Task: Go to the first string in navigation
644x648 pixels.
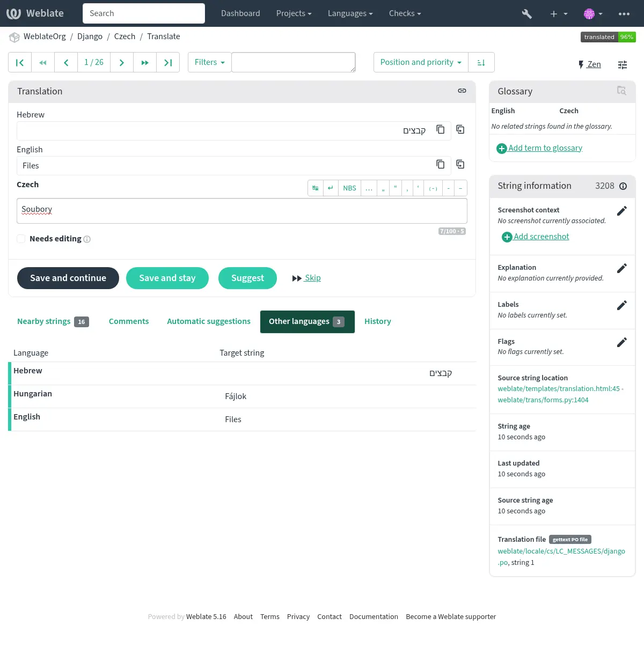Action: [x=20, y=63]
